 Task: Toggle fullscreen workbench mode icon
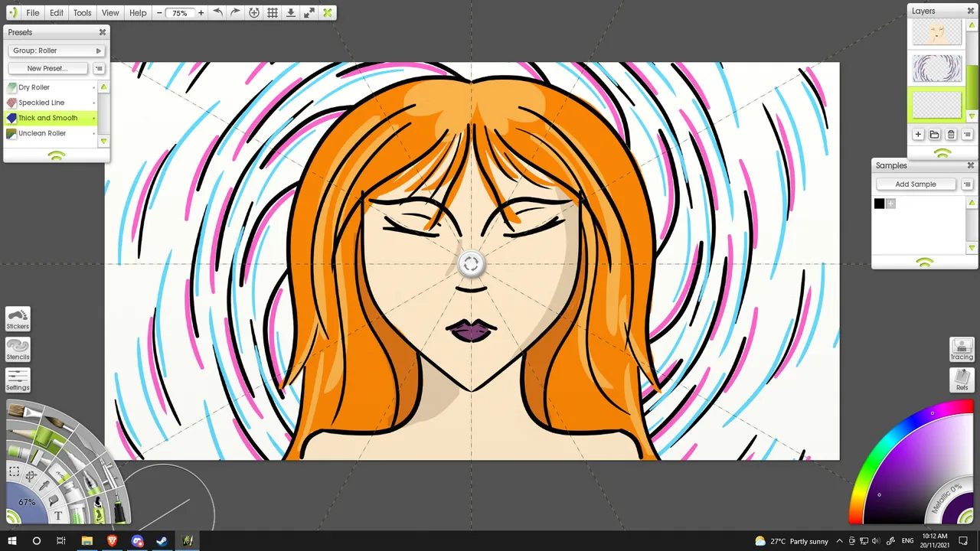(309, 13)
